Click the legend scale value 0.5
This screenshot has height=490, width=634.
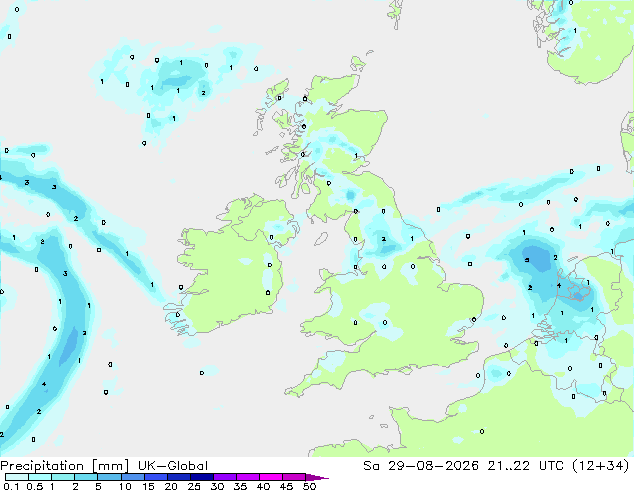point(35,486)
